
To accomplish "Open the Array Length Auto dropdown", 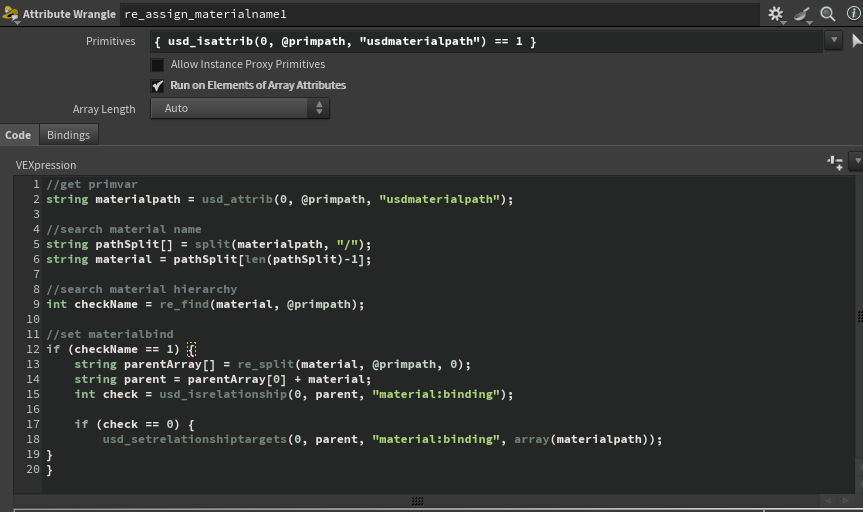I will [240, 108].
